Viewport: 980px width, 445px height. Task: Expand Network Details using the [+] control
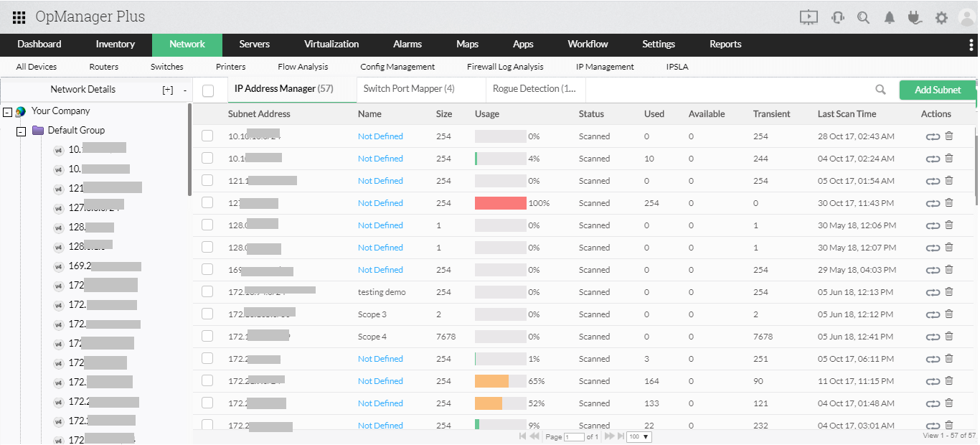[x=166, y=89]
